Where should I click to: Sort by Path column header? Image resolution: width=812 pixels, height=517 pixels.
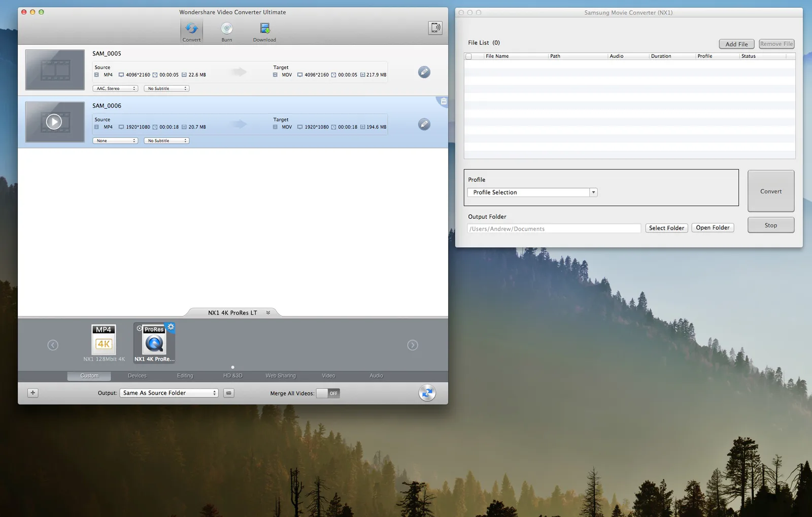pos(578,56)
